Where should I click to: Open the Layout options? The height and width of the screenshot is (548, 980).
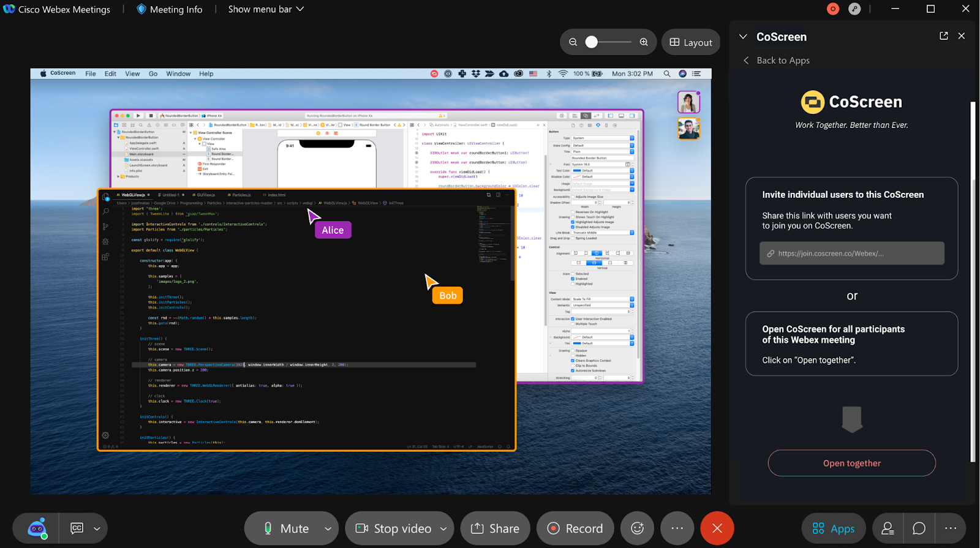pos(691,42)
